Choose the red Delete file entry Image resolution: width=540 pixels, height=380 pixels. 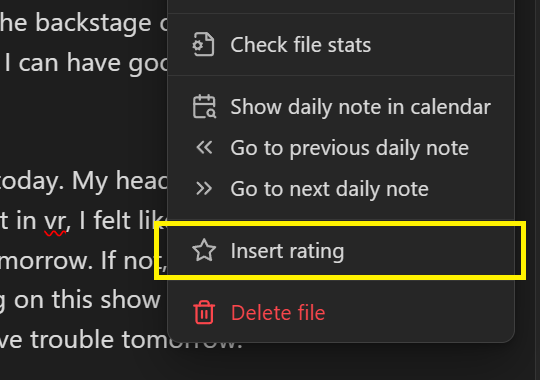[x=341, y=312]
